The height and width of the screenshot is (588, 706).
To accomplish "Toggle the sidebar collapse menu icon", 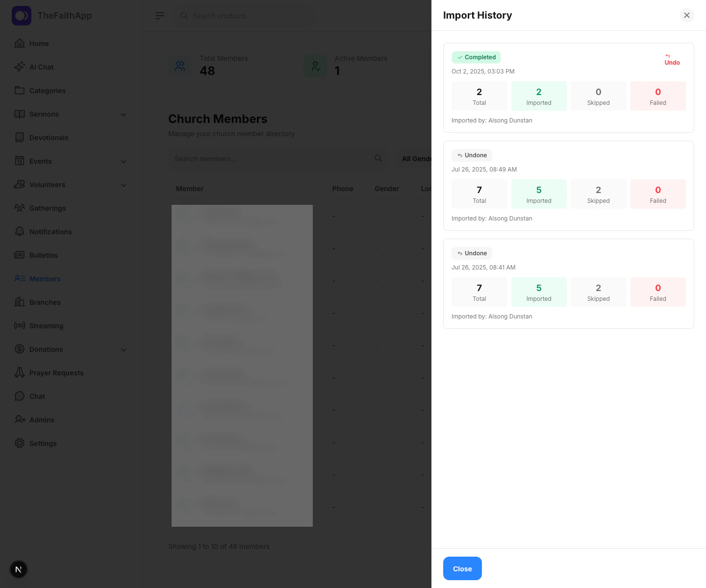I will coord(160,16).
